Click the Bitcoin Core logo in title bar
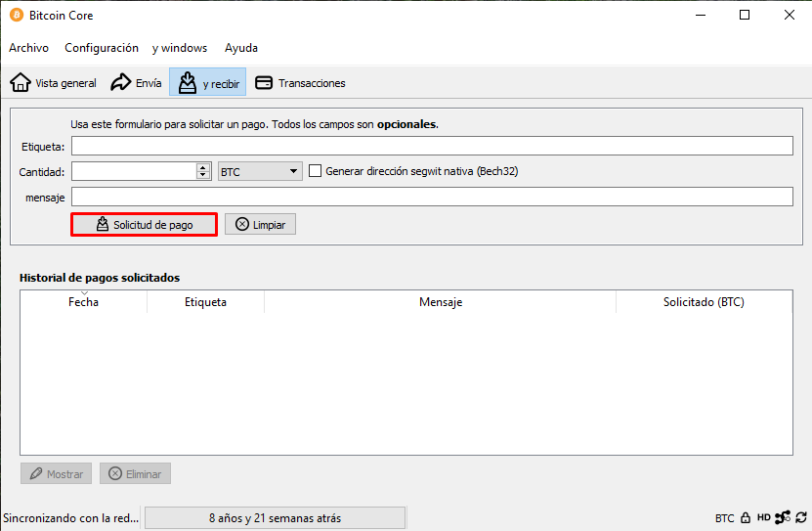The image size is (812, 531). (x=17, y=15)
